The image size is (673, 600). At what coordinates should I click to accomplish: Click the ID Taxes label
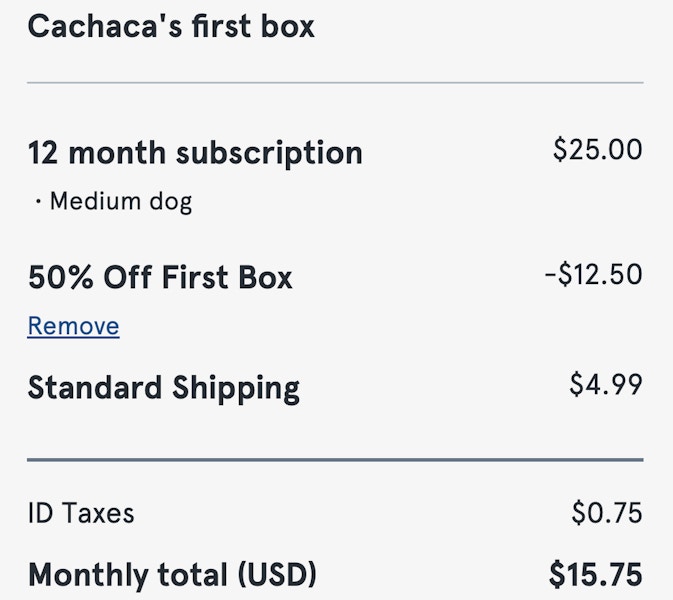coord(81,513)
